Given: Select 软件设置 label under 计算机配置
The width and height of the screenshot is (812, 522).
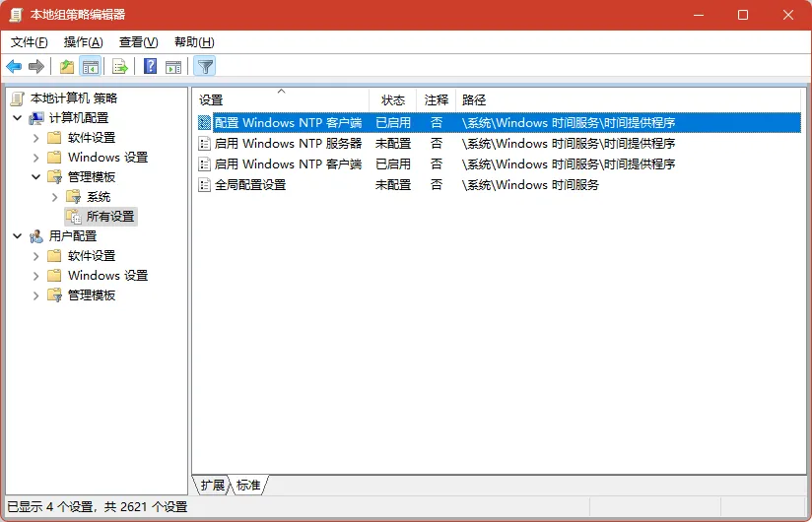Looking at the screenshot, I should (92, 138).
